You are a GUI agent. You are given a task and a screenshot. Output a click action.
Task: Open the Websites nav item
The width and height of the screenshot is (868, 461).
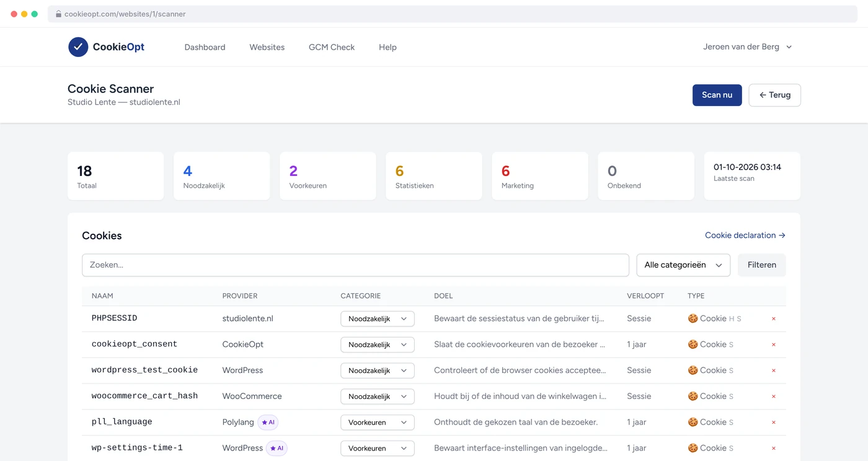(x=267, y=47)
